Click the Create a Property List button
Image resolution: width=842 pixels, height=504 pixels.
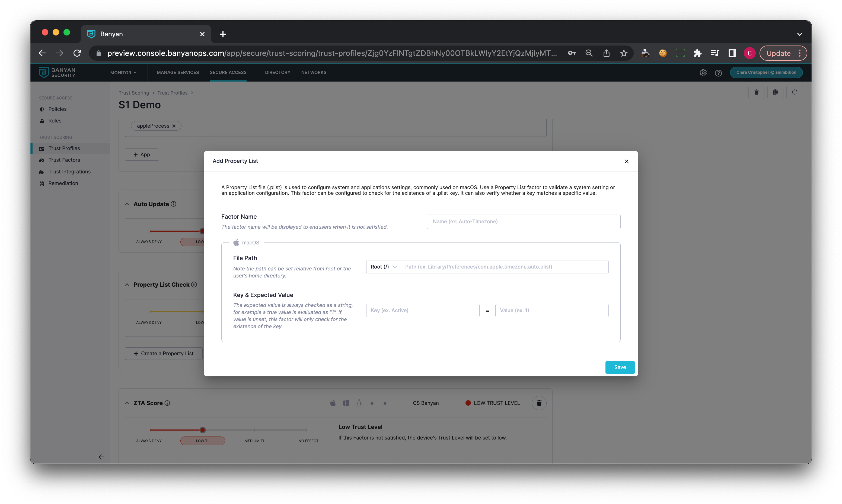[x=164, y=354]
